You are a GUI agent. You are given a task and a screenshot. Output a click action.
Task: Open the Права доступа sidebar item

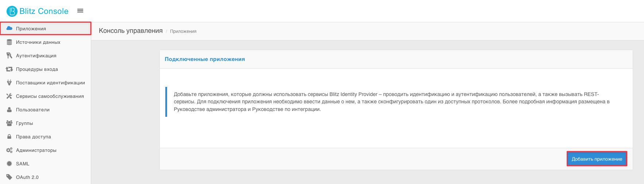[45, 137]
